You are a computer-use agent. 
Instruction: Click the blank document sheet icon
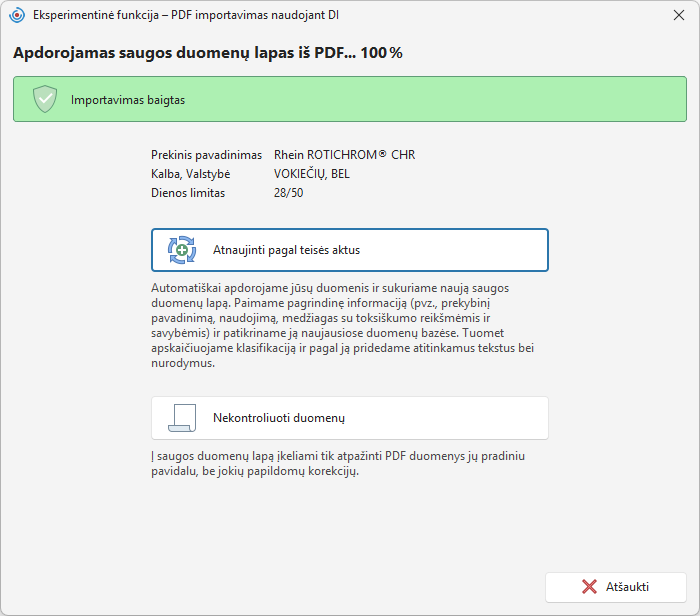(182, 418)
